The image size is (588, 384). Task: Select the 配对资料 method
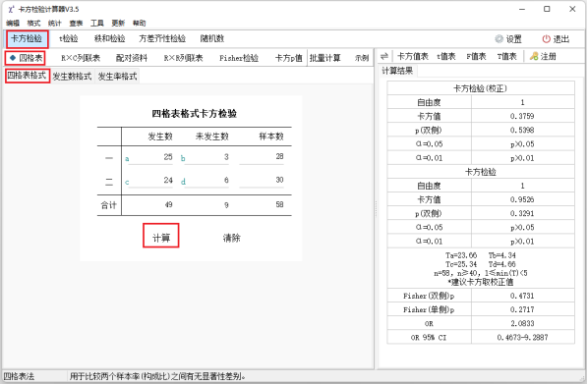click(x=132, y=58)
